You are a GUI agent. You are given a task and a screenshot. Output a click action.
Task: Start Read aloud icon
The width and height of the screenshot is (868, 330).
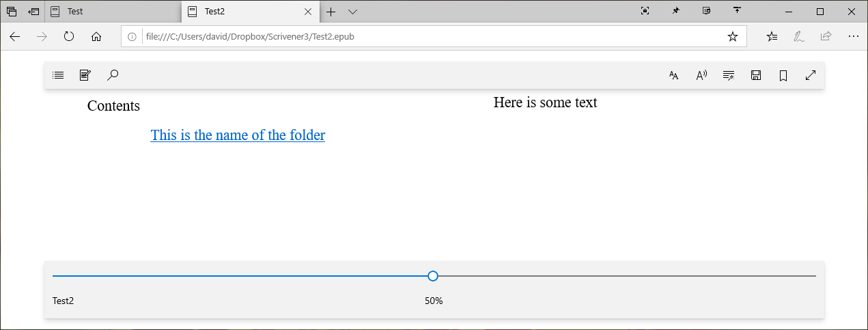(x=701, y=75)
